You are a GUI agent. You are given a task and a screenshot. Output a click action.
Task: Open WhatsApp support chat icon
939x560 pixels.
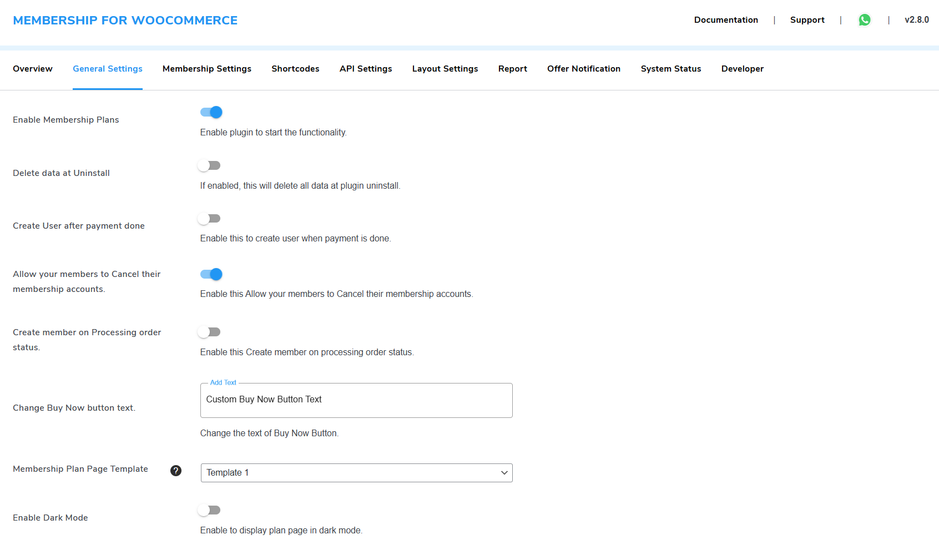point(865,20)
